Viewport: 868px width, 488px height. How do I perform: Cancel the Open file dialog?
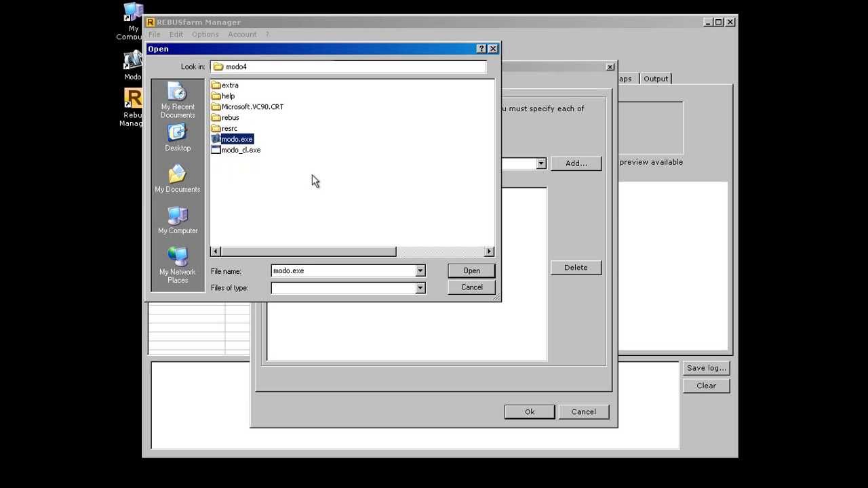[x=471, y=287]
